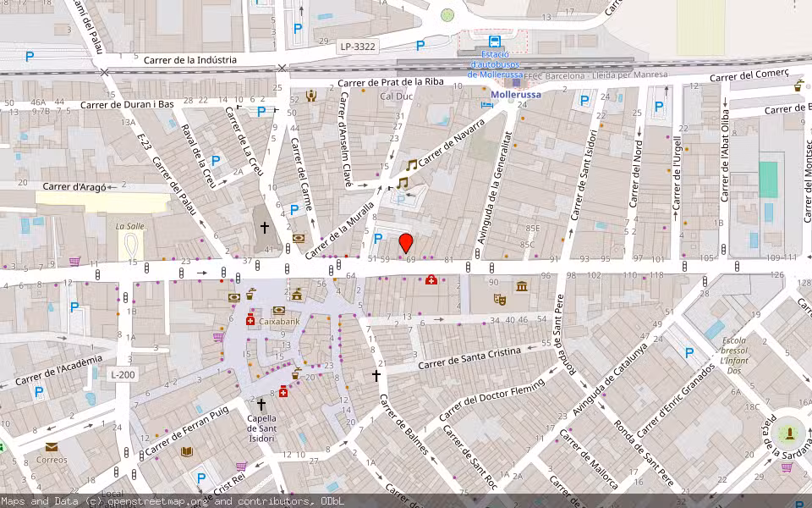
Task: Click the cross icon near Carrer de Santa Cristina
Action: pyautogui.click(x=376, y=375)
